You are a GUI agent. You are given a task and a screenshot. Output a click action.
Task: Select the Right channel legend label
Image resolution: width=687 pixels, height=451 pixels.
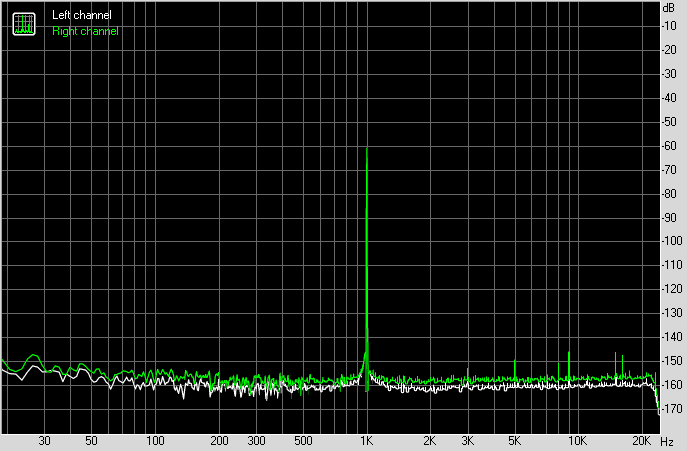(x=85, y=31)
